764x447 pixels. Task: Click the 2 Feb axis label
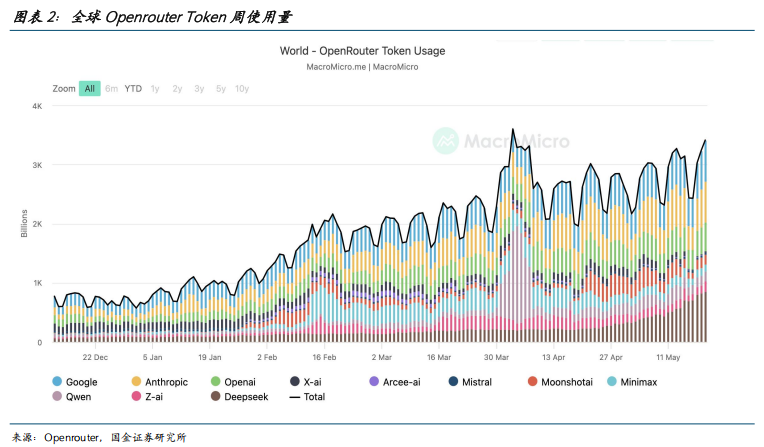coord(267,357)
